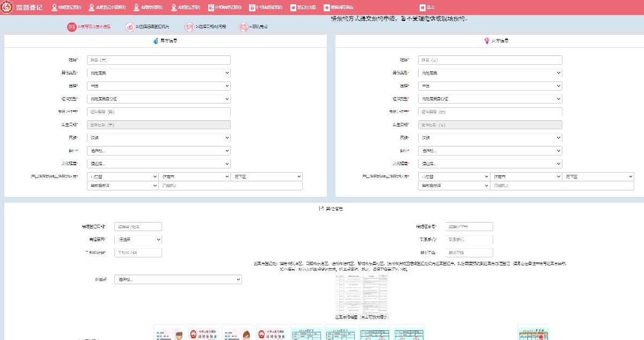Click the male info (男方信息) header icon
This screenshot has width=644, height=340.
click(156, 41)
